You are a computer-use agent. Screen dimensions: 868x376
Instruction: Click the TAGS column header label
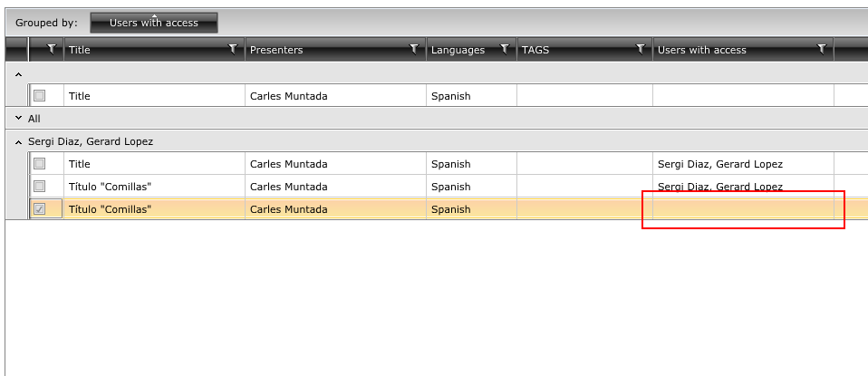point(535,50)
